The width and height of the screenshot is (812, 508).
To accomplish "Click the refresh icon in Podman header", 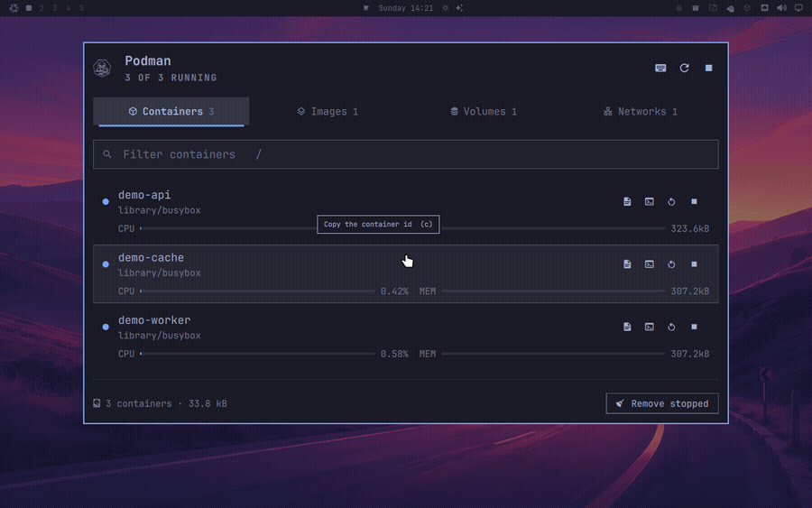I will pos(684,69).
